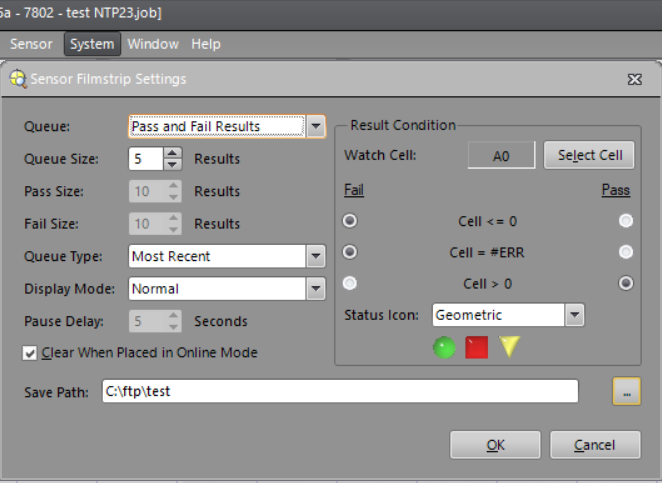Open the Window menu

[x=153, y=44]
